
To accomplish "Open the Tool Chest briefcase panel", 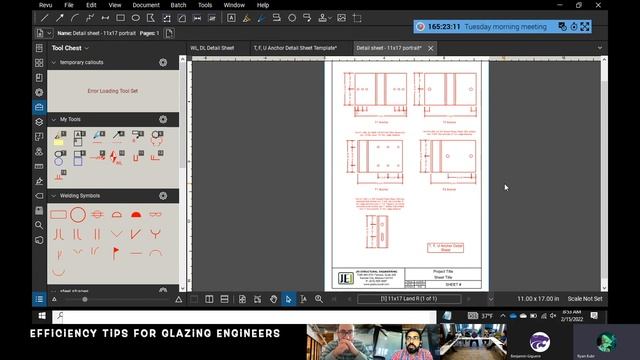I will click(39, 107).
